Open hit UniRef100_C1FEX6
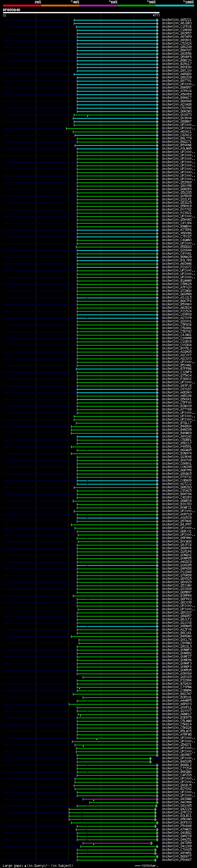Image resolution: width=197 pixels, height=868 pixels. point(176,26)
